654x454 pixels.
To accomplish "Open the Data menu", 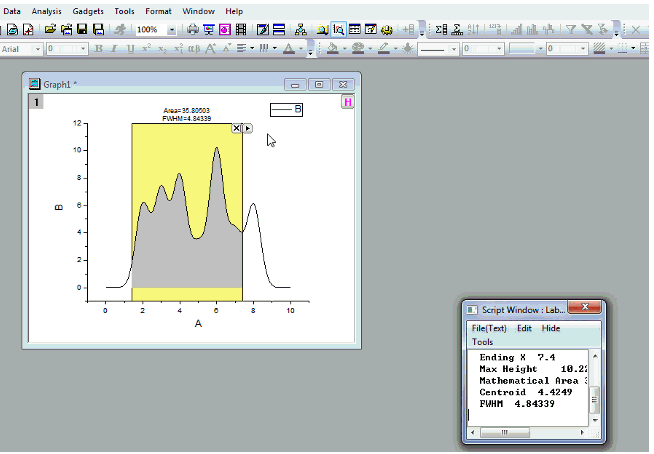I will click(x=12, y=11).
